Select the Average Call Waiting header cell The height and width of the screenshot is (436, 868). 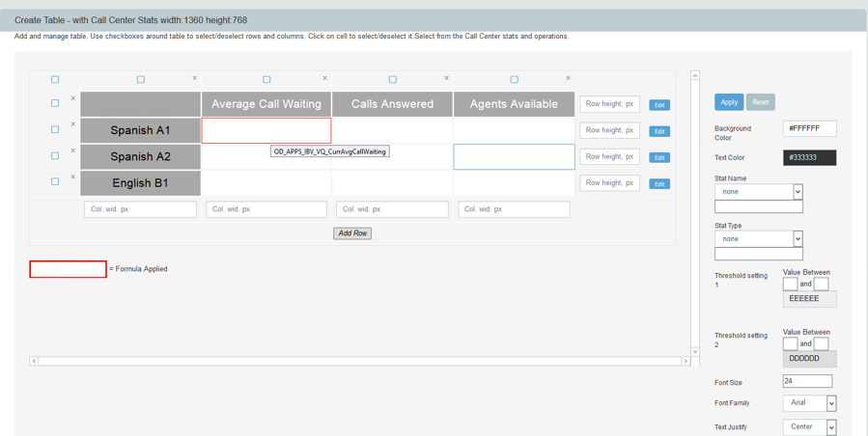click(266, 104)
